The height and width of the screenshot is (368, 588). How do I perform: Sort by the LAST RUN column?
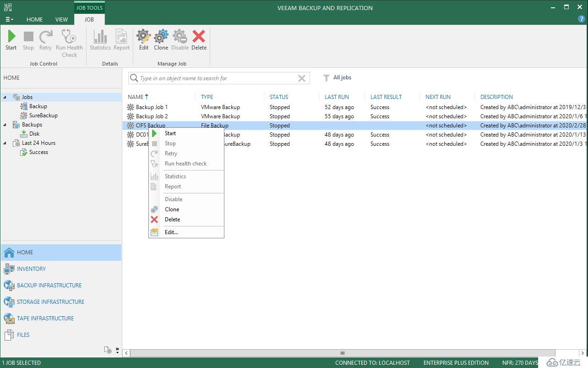[x=337, y=97]
